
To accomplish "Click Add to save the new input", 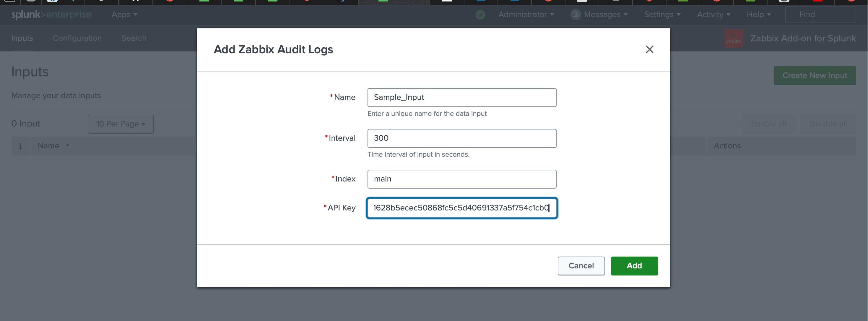I will pyautogui.click(x=634, y=266).
